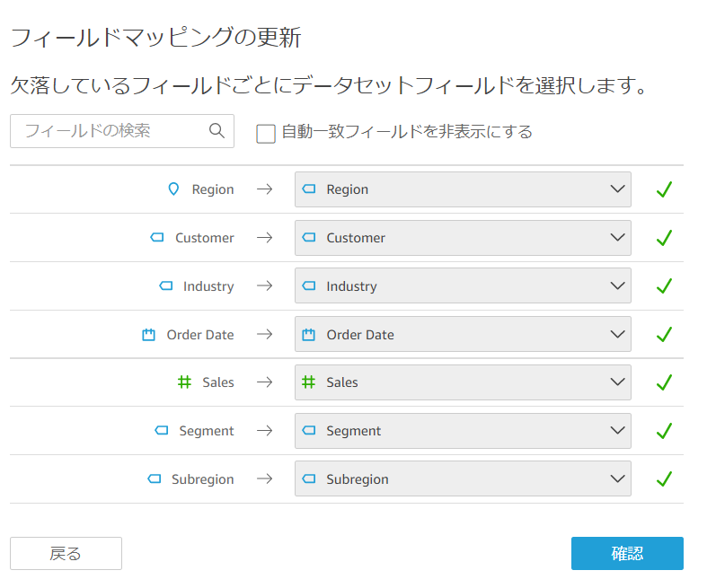Click the string tag icon beside left Customer
The height and width of the screenshot is (588, 707).
(x=157, y=238)
